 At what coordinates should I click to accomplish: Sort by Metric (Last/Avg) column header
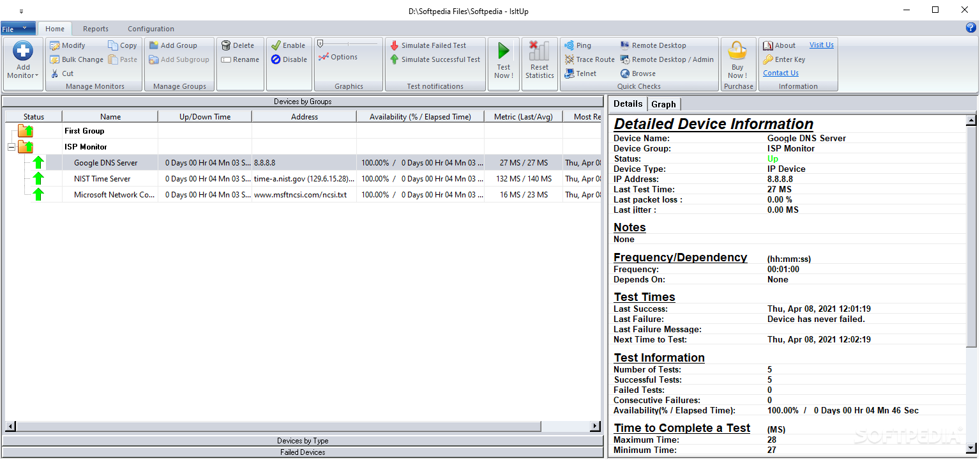click(x=524, y=117)
